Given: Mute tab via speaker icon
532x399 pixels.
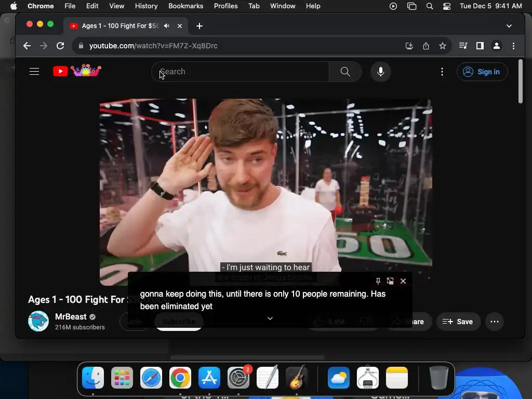Looking at the screenshot, I should 167,26.
